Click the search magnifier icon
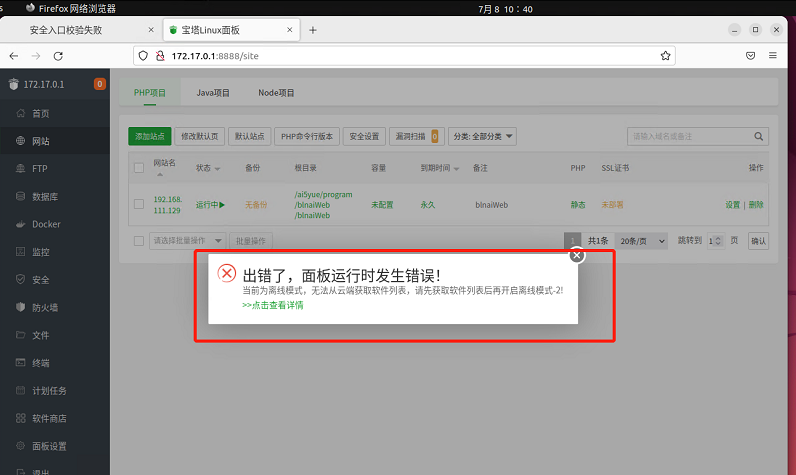Image resolution: width=796 pixels, height=475 pixels. click(758, 137)
